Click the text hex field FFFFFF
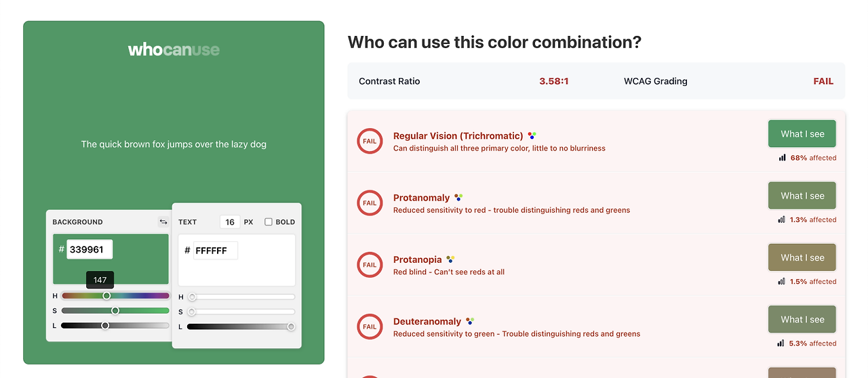Screen dimensions: 868x378 coord(216,251)
